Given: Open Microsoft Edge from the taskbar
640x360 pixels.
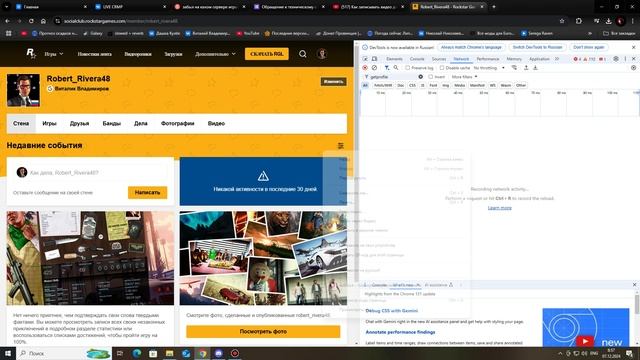Looking at the screenshot, I should pos(136,353).
